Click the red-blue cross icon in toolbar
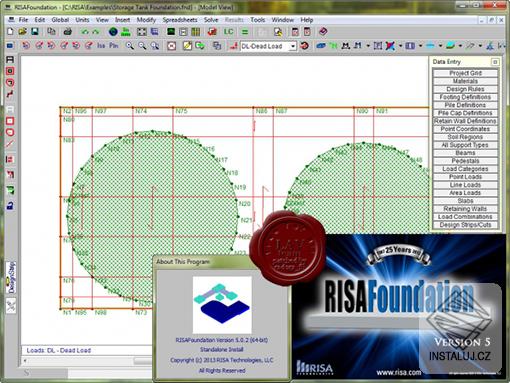510x383 pixels. 390,46
